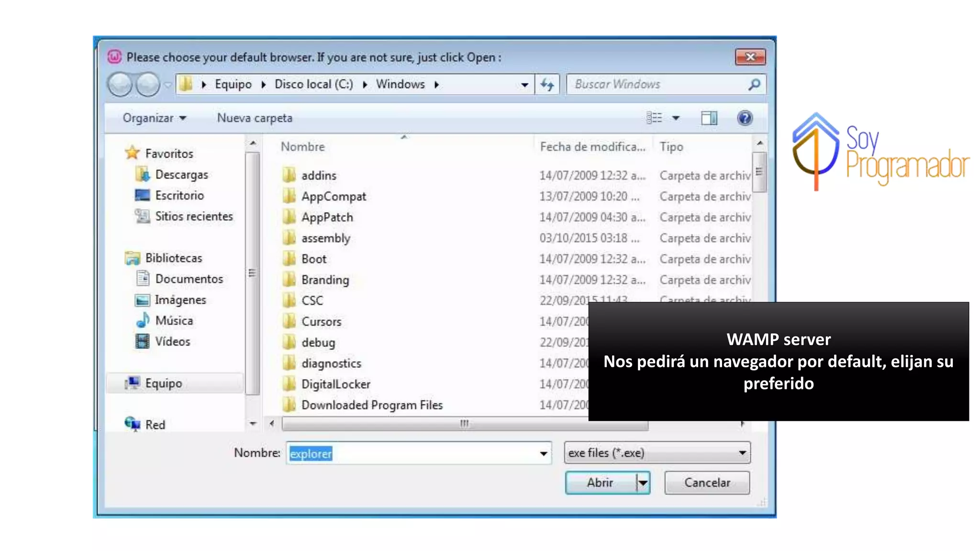Click the Abrir button

(601, 483)
